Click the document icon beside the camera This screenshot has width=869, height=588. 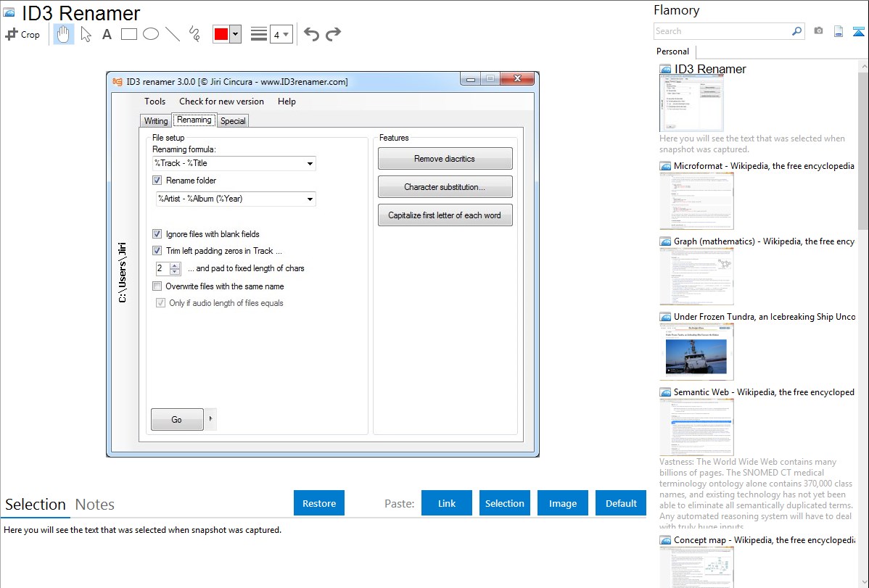tap(839, 31)
